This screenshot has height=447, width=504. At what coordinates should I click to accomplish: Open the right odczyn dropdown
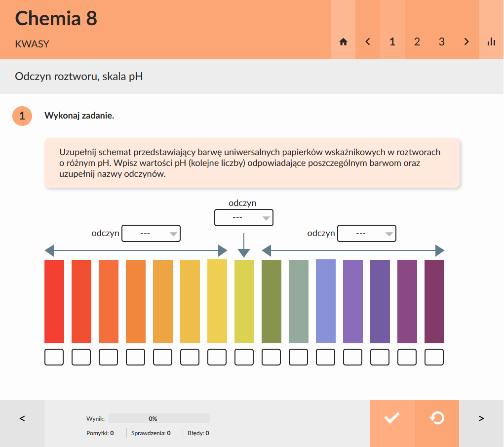[367, 234]
